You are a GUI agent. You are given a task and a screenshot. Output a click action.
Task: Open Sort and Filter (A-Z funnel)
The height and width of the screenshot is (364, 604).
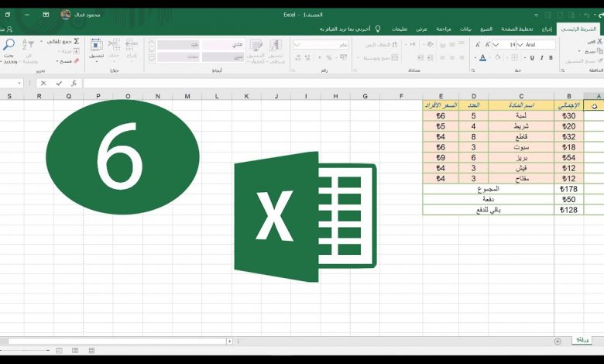click(x=28, y=50)
